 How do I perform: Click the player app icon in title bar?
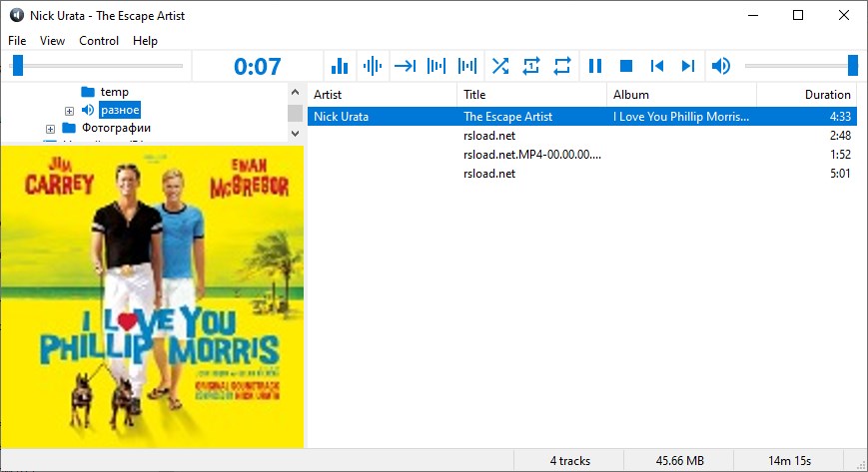(17, 15)
